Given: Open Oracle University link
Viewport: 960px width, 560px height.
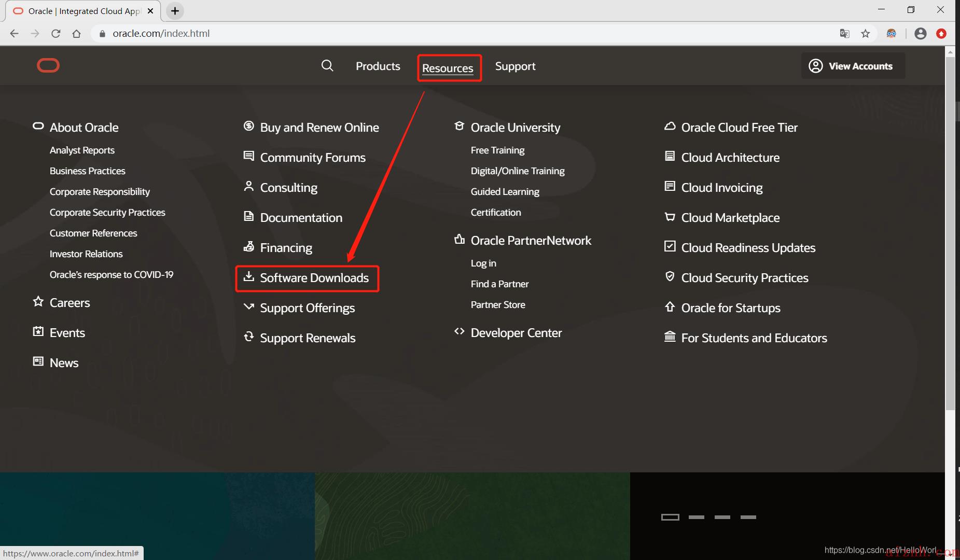Looking at the screenshot, I should (516, 128).
